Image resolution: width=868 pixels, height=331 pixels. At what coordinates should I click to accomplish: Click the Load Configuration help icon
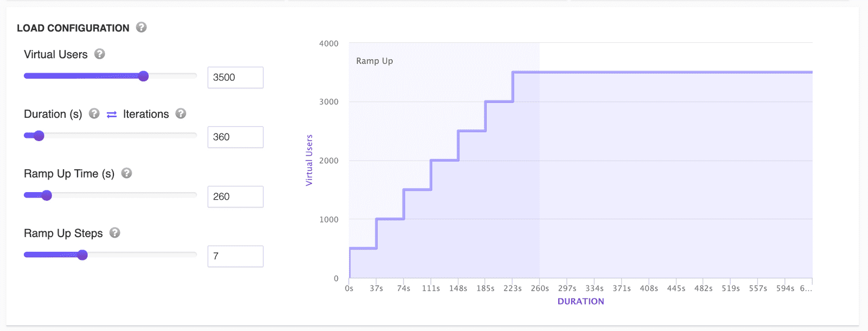141,27
